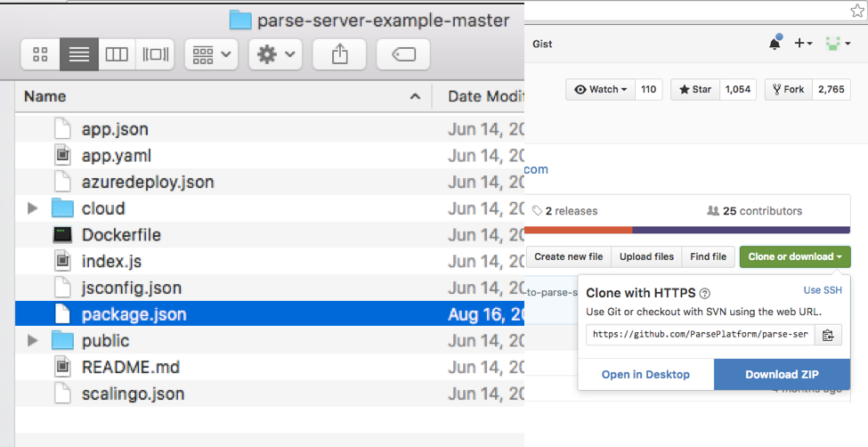The height and width of the screenshot is (447, 868).
Task: Click the Clone with HTTPS help icon
Action: [x=705, y=294]
